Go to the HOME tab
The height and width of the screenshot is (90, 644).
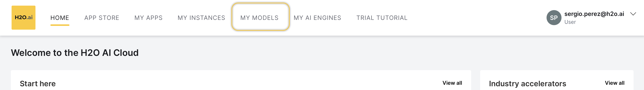(60, 18)
